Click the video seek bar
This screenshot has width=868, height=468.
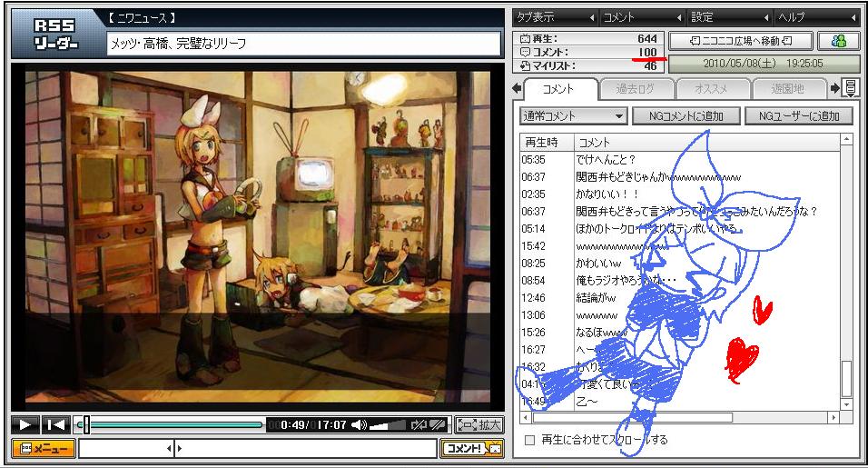coord(172,424)
